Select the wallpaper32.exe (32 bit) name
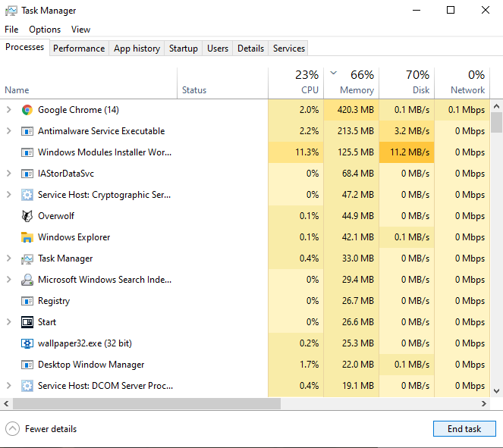The height and width of the screenshot is (448, 503). pyautogui.click(x=85, y=343)
